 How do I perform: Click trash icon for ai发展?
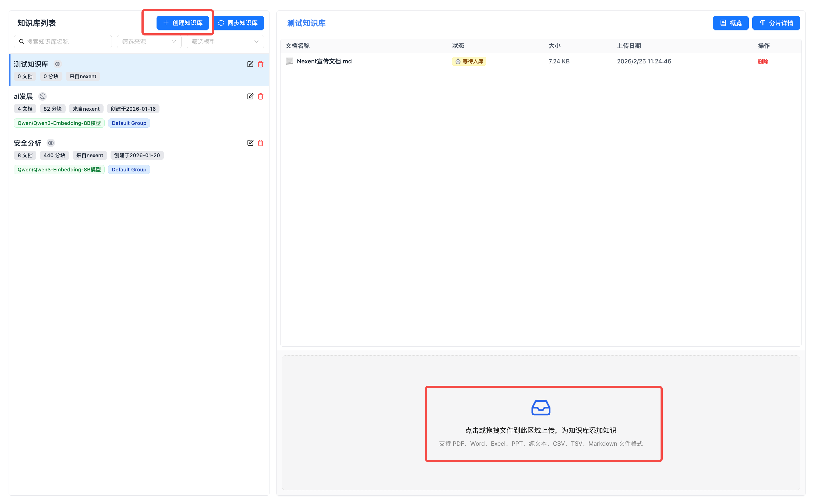[261, 96]
